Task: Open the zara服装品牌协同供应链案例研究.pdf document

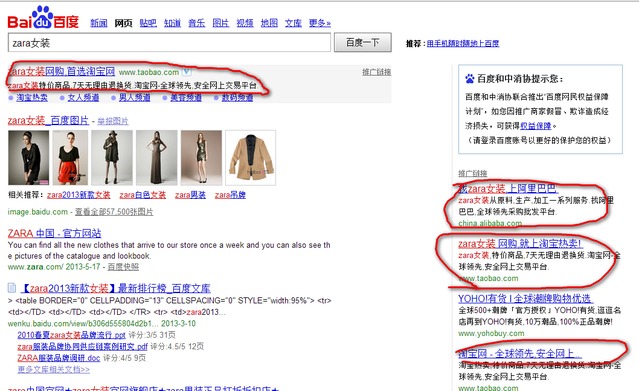Action: [82, 347]
